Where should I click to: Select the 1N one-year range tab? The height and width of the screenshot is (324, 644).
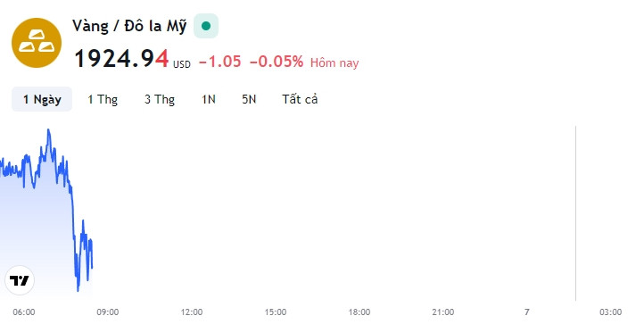click(208, 99)
